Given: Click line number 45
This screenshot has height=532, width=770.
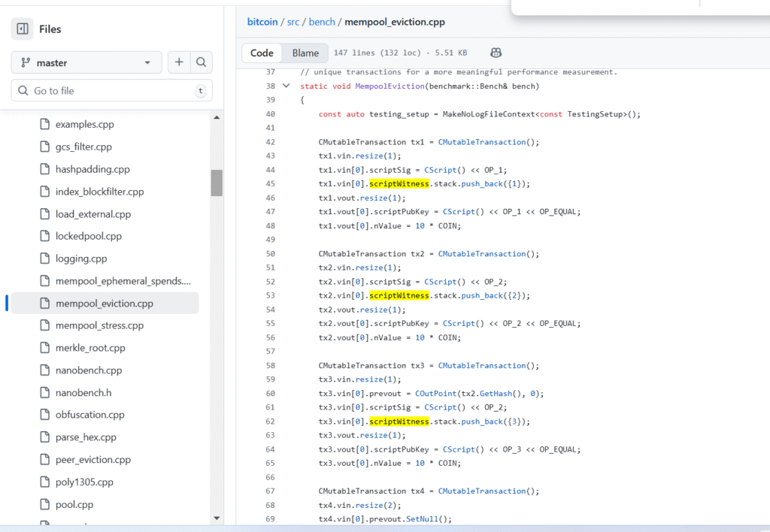Looking at the screenshot, I should (x=270, y=183).
